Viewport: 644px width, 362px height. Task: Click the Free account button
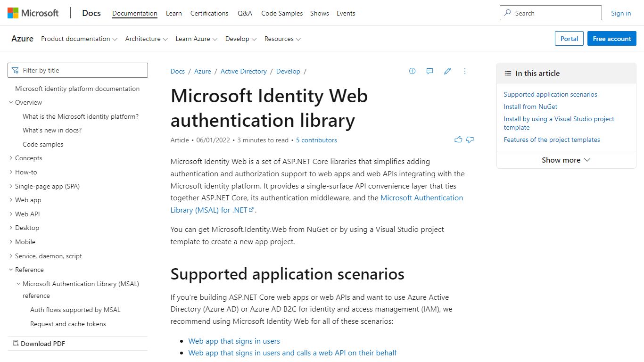612,39
